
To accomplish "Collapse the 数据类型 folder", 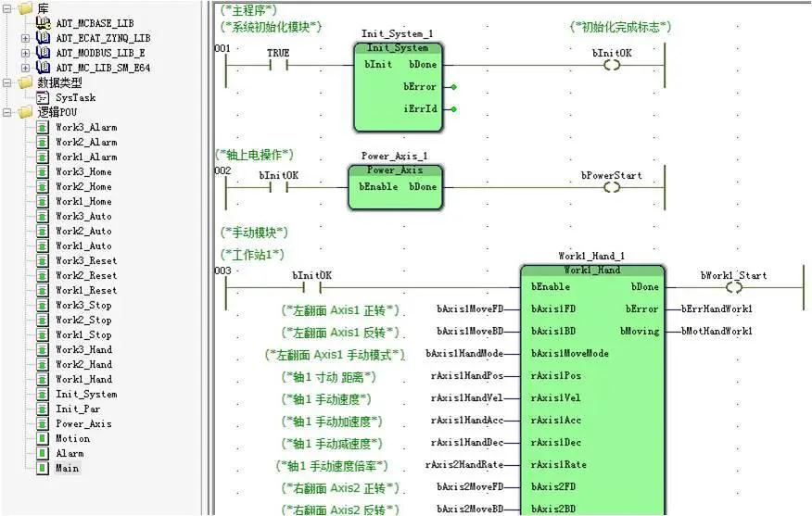I will coord(7,82).
